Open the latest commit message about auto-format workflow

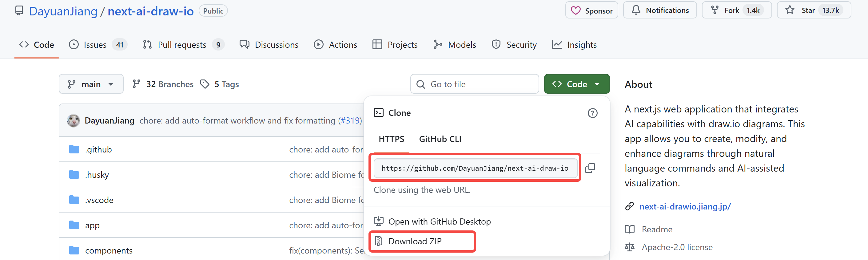237,120
